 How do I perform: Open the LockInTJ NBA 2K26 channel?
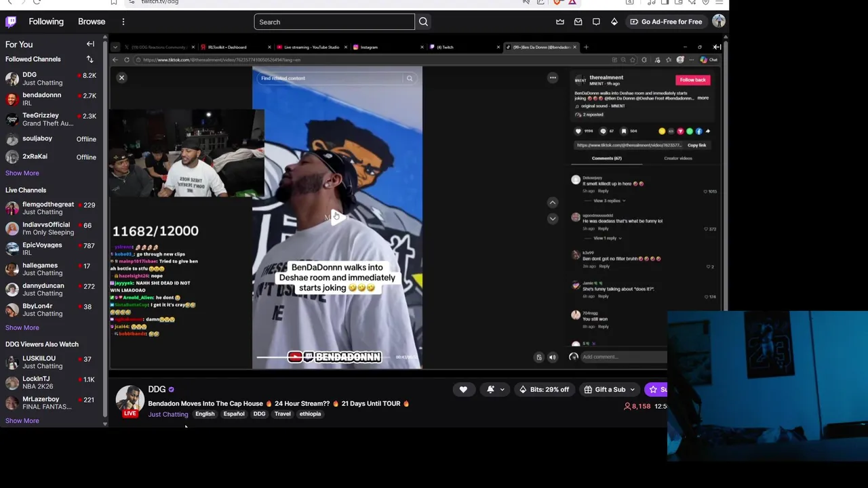point(52,382)
